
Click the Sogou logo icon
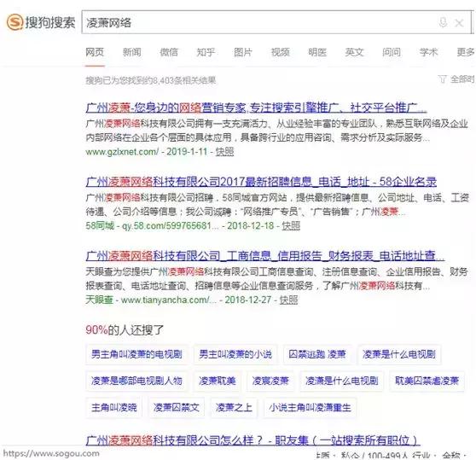(x=15, y=22)
